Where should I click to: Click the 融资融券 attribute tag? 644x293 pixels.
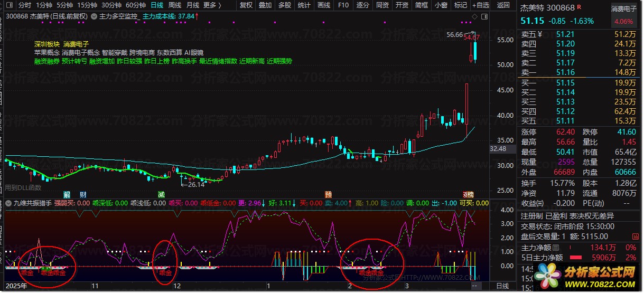coord(46,61)
